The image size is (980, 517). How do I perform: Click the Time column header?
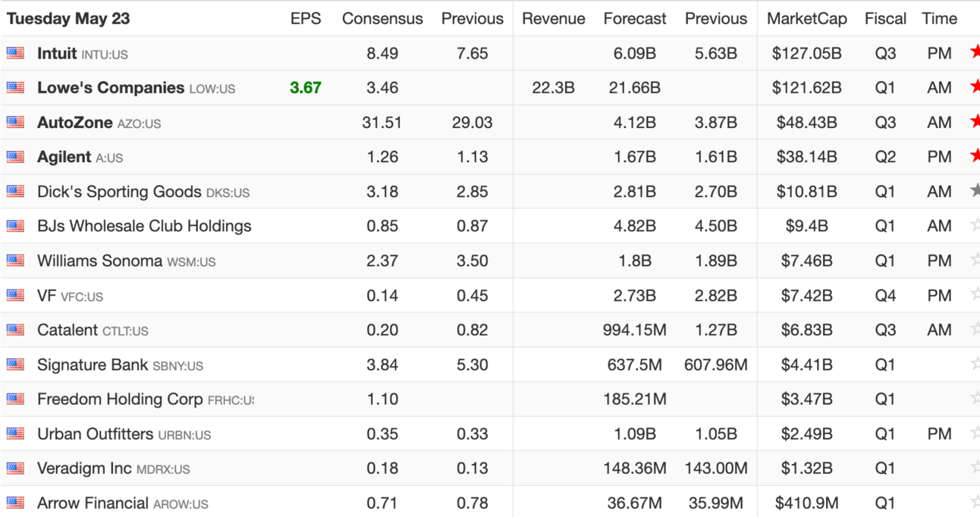(x=940, y=19)
